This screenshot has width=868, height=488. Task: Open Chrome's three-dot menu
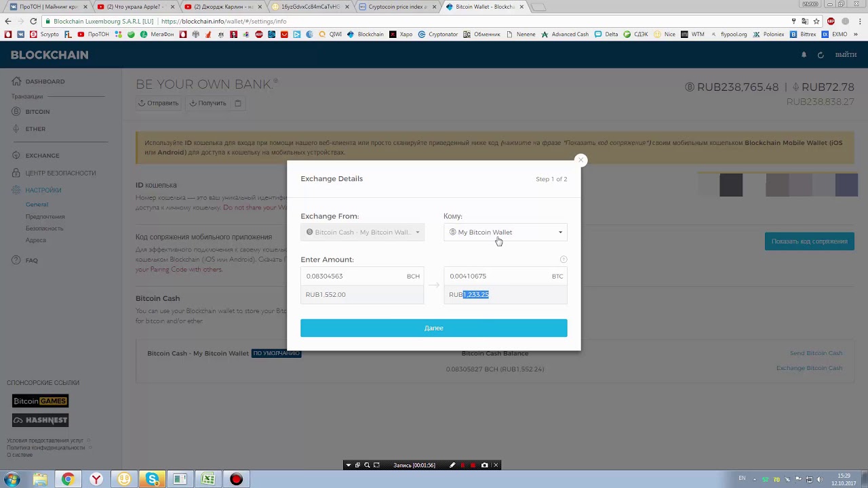[x=859, y=21]
